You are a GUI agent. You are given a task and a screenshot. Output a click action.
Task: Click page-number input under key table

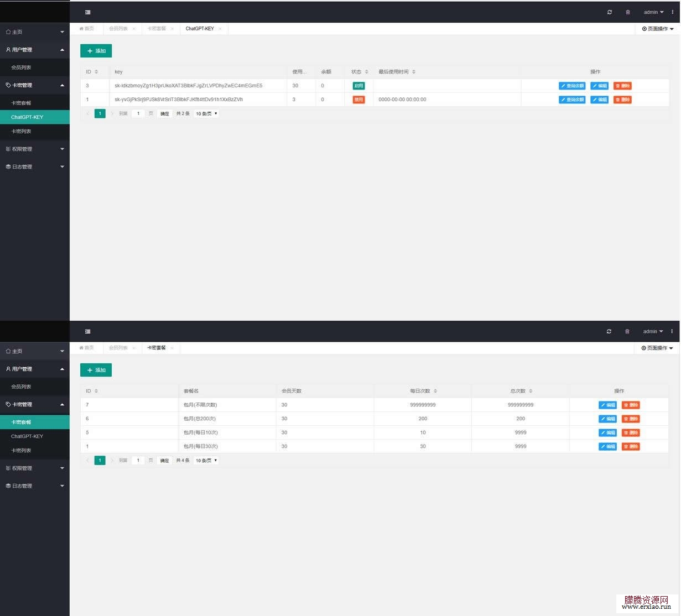(138, 113)
